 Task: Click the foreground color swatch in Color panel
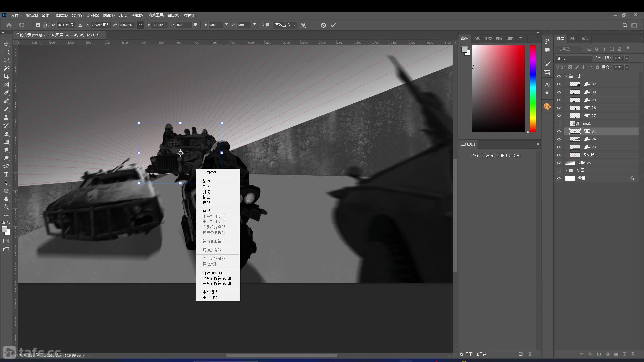click(x=464, y=49)
